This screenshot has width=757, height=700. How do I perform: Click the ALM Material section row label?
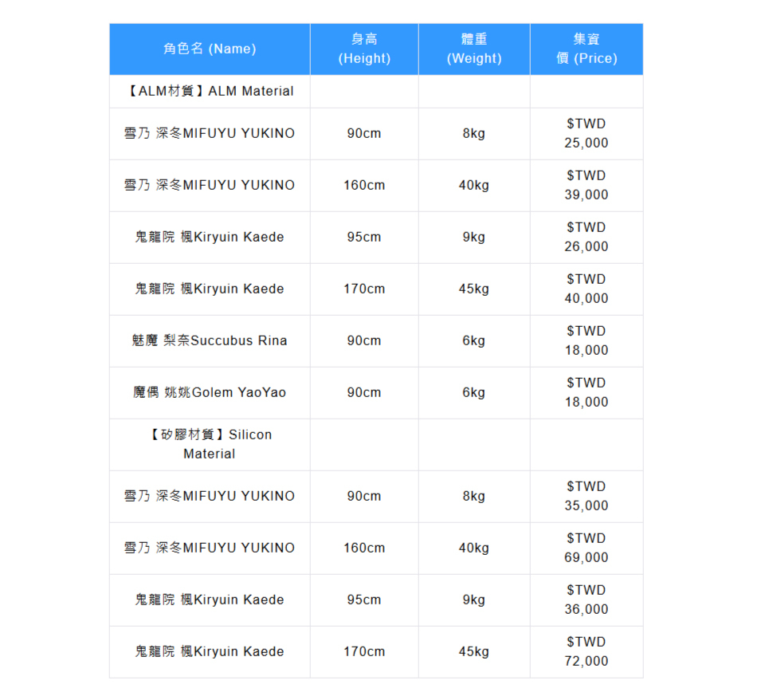click(210, 91)
